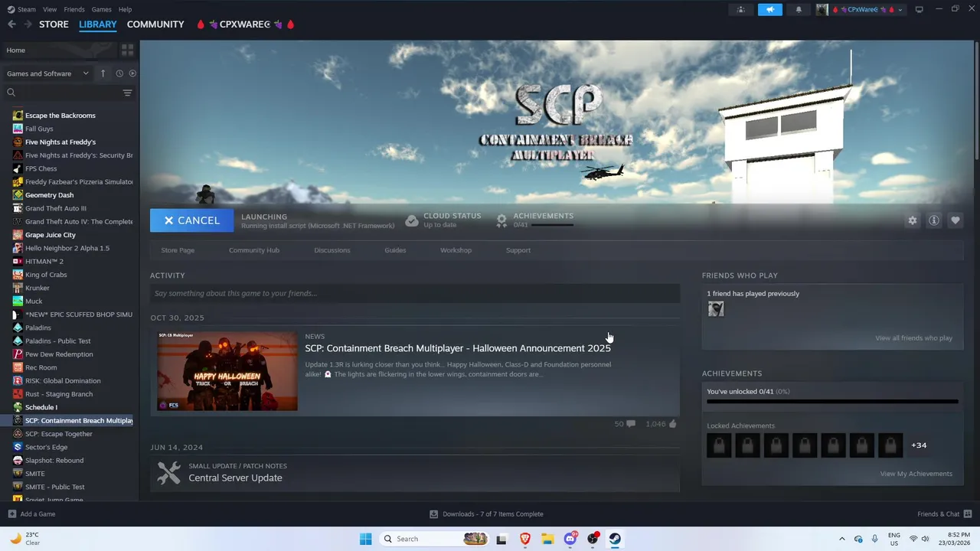Image resolution: width=980 pixels, height=551 pixels.
Task: Add the game to favorites with the heart
Action: tap(955, 220)
